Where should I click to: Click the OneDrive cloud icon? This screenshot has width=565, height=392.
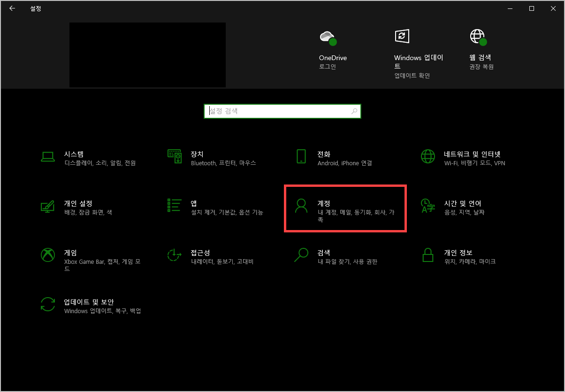[x=328, y=37]
